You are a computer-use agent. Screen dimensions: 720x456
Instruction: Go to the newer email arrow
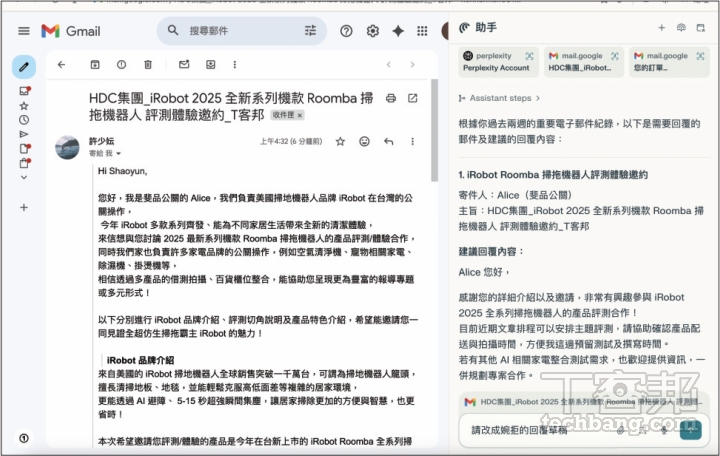[x=388, y=65]
